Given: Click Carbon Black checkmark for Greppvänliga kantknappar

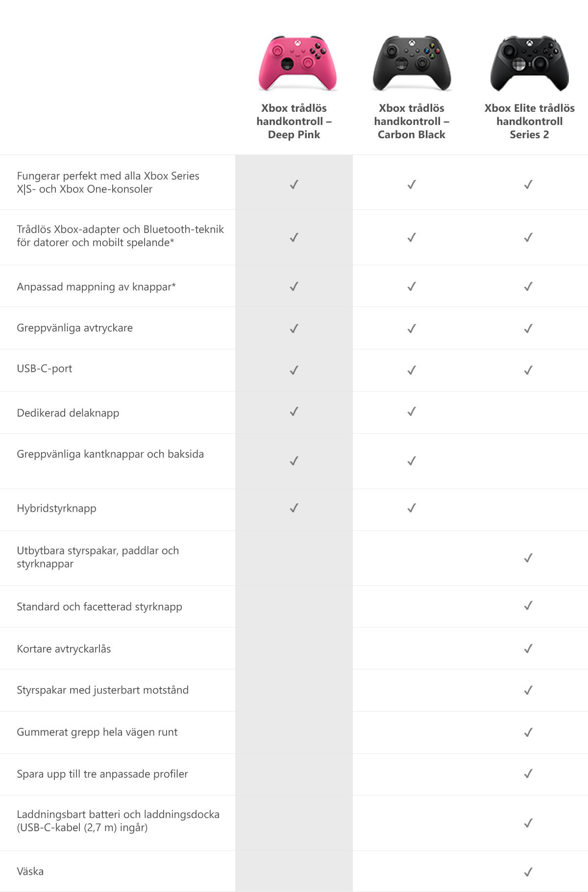Looking at the screenshot, I should [412, 461].
